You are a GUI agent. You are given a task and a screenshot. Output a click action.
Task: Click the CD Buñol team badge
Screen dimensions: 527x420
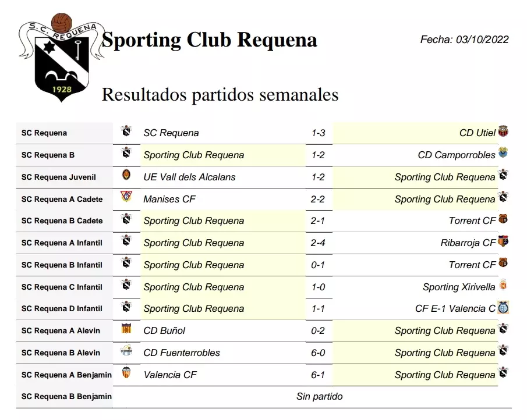click(126, 329)
